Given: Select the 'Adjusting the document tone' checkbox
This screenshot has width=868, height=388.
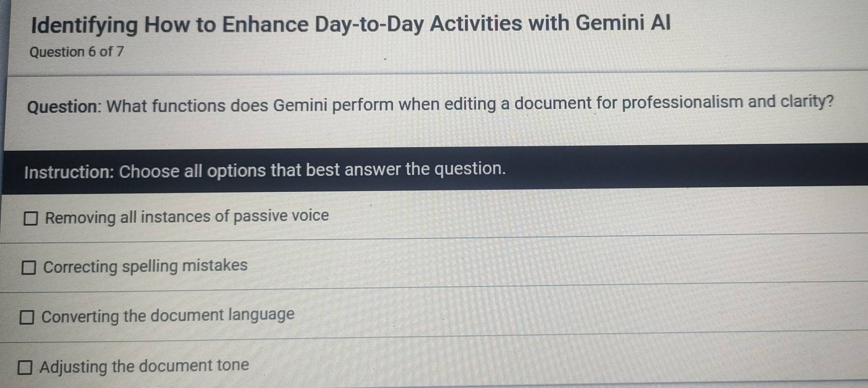Looking at the screenshot, I should coord(25,367).
